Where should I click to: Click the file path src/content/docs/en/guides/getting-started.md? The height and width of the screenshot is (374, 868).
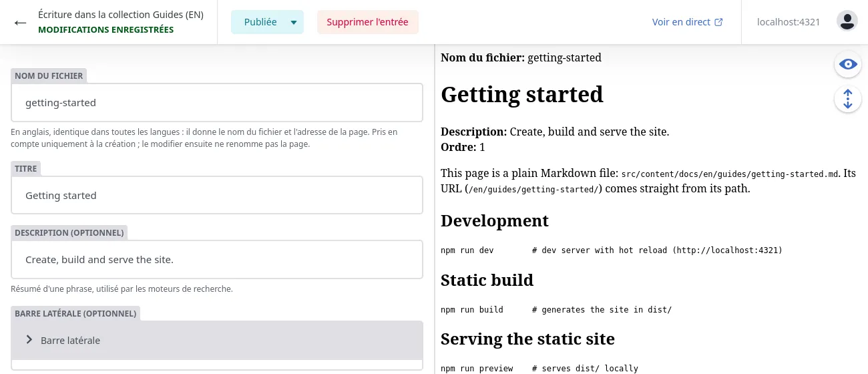[x=730, y=174]
